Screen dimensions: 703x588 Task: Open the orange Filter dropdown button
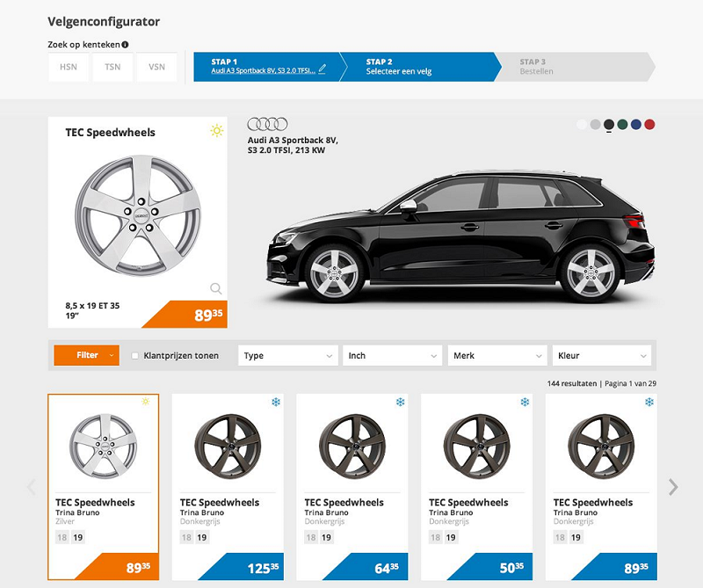click(86, 355)
